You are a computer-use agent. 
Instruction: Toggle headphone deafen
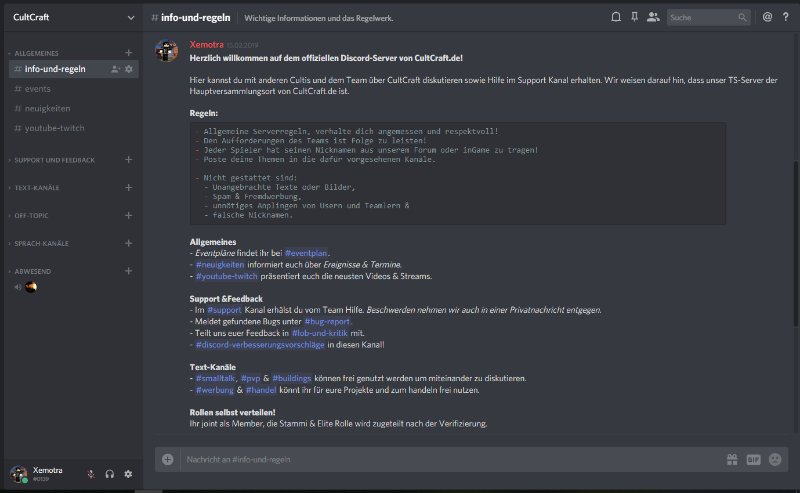click(110, 474)
